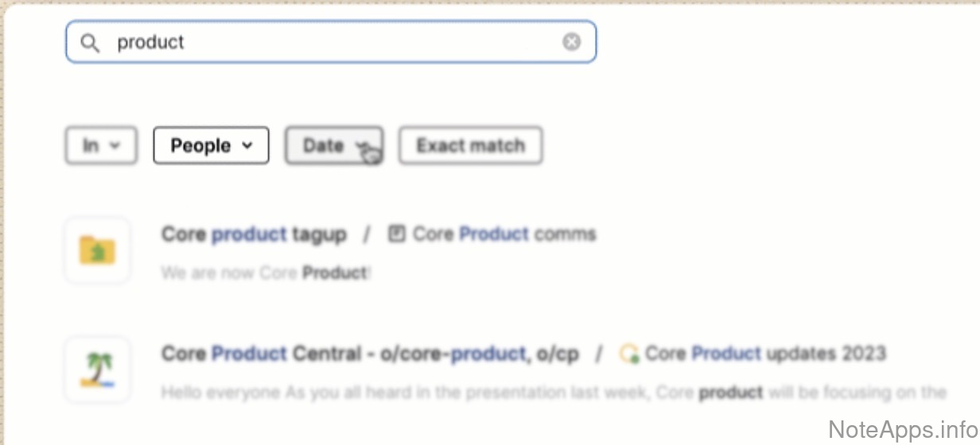
Task: Toggle the Exact match filter
Action: (470, 145)
